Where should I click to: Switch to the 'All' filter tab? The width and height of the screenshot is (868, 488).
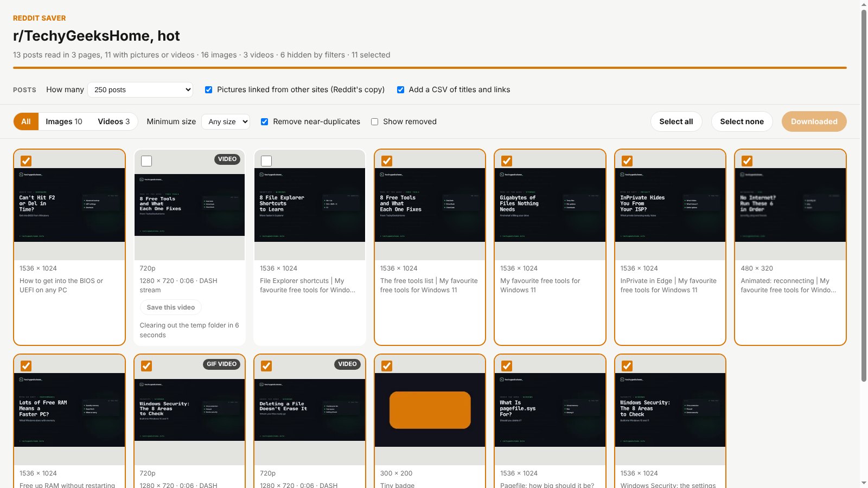click(26, 121)
